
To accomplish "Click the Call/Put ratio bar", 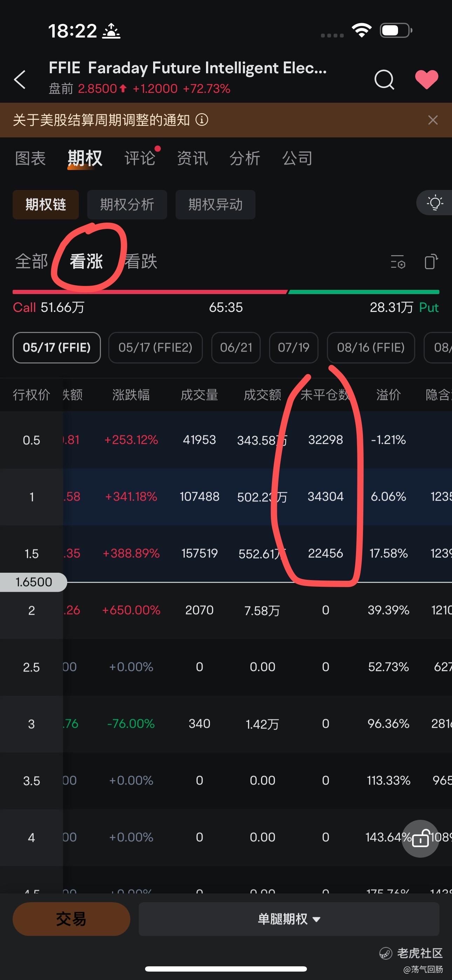I will pyautogui.click(x=226, y=292).
